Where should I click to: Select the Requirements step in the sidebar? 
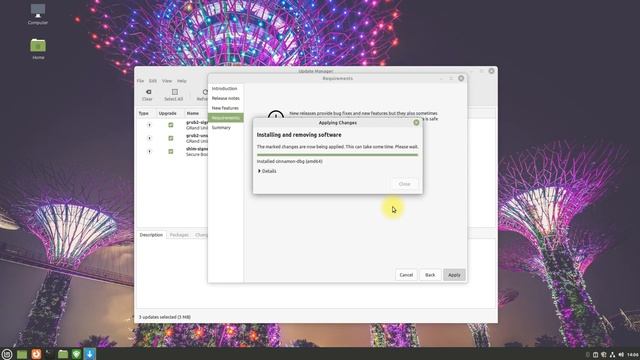click(225, 118)
